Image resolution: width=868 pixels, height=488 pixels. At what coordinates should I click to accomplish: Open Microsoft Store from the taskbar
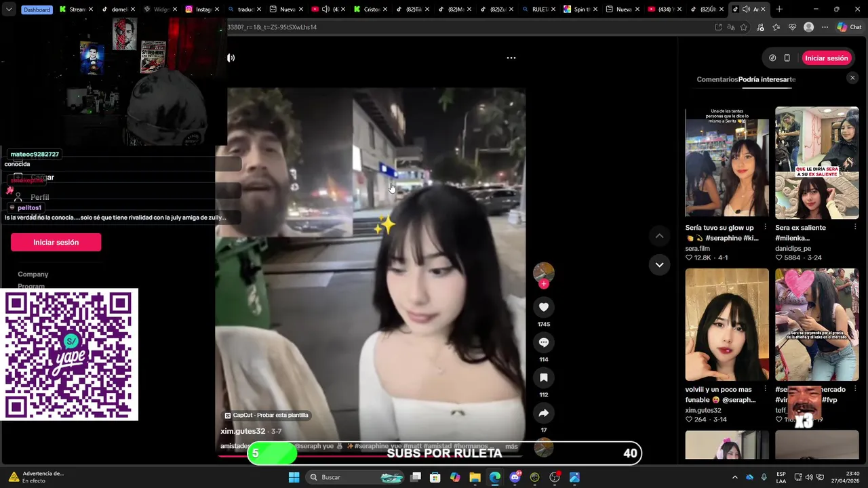(x=435, y=477)
